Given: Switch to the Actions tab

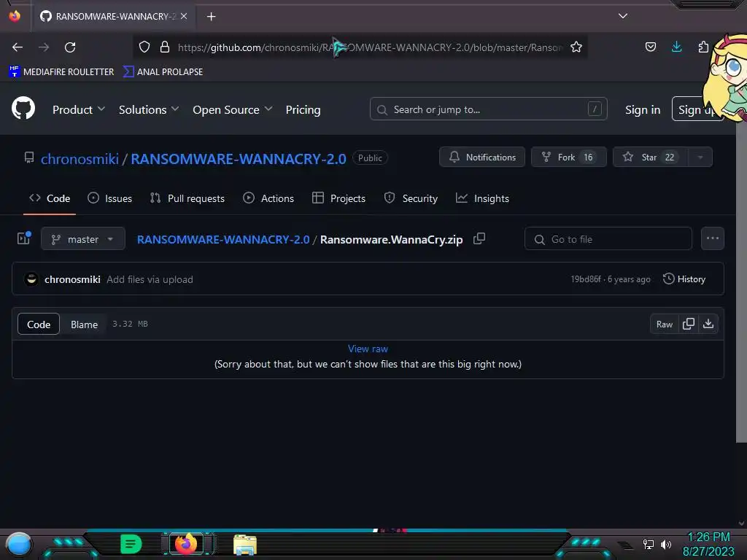Looking at the screenshot, I should click(x=268, y=198).
